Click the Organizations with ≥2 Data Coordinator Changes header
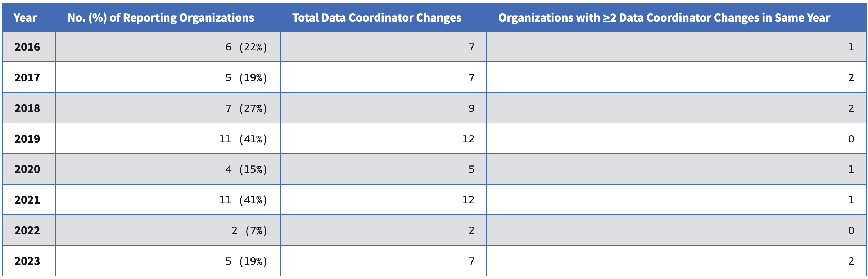Image resolution: width=868 pixels, height=279 pixels. [664, 18]
